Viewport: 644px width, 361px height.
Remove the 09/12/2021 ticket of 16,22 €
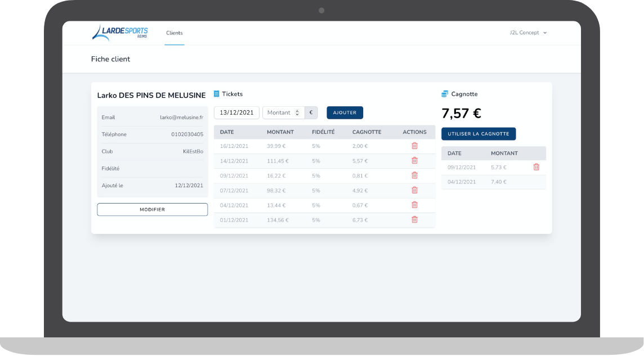(414, 175)
